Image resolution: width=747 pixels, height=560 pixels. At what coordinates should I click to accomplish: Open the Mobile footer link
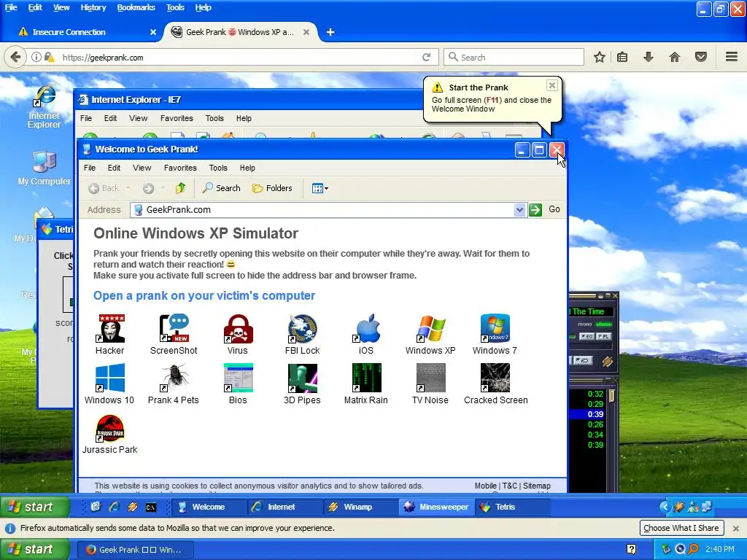pyautogui.click(x=485, y=486)
